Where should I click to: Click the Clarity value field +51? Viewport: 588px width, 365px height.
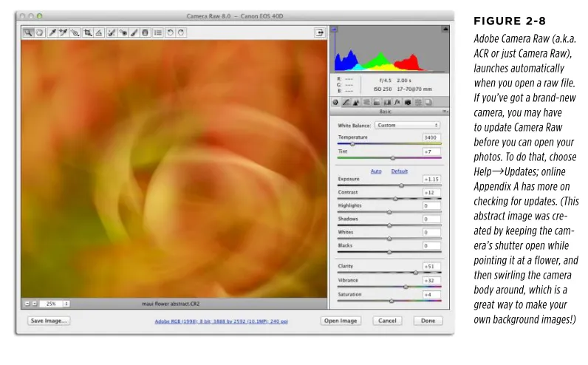pos(431,266)
